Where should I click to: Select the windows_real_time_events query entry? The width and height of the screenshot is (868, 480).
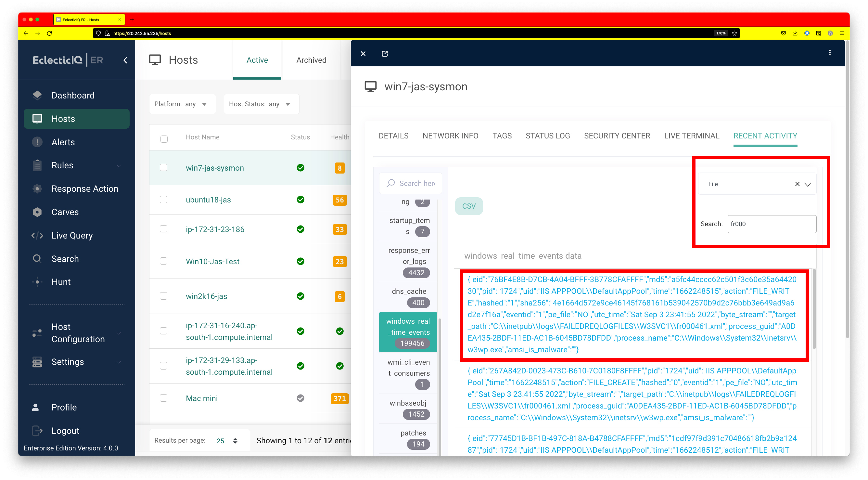408,332
